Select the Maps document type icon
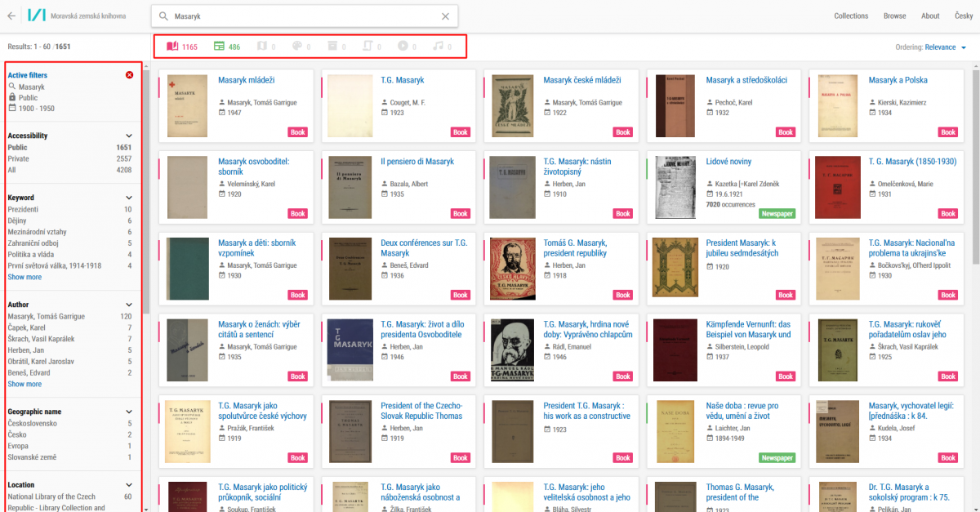 [x=263, y=47]
